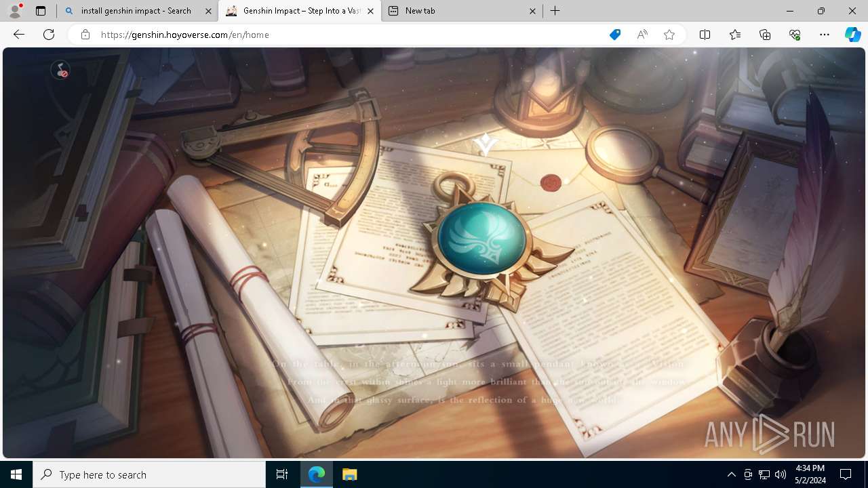Click the scroll down arrow emblem on the page
The width and height of the screenshot is (868, 488).
pyautogui.click(x=486, y=144)
